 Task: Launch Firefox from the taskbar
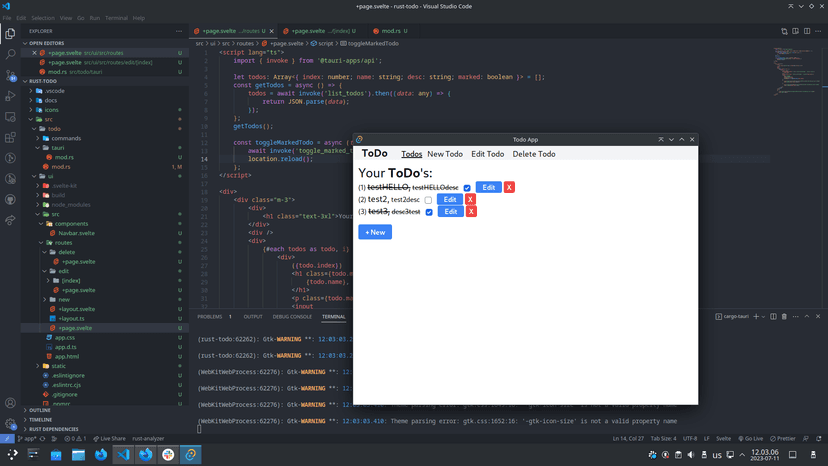point(101,455)
